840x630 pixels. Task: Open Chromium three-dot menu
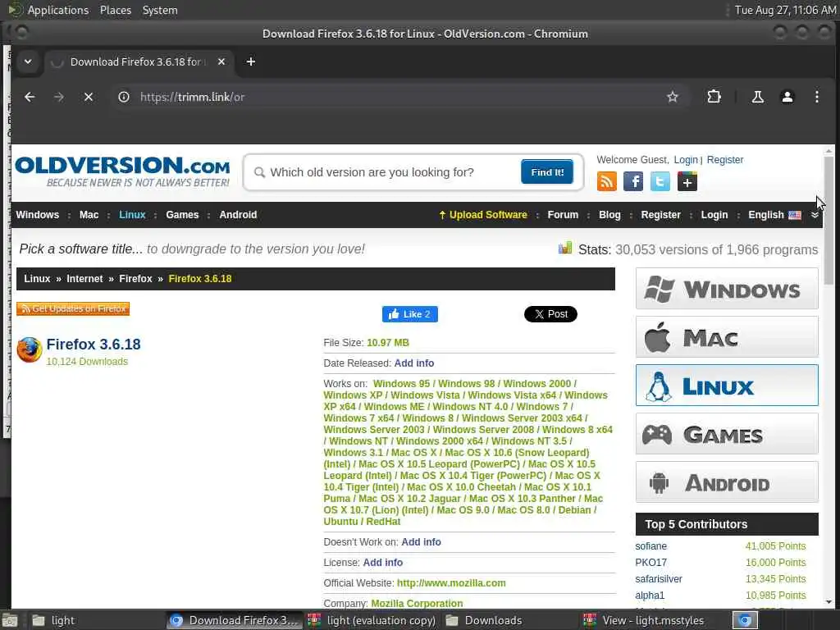816,97
